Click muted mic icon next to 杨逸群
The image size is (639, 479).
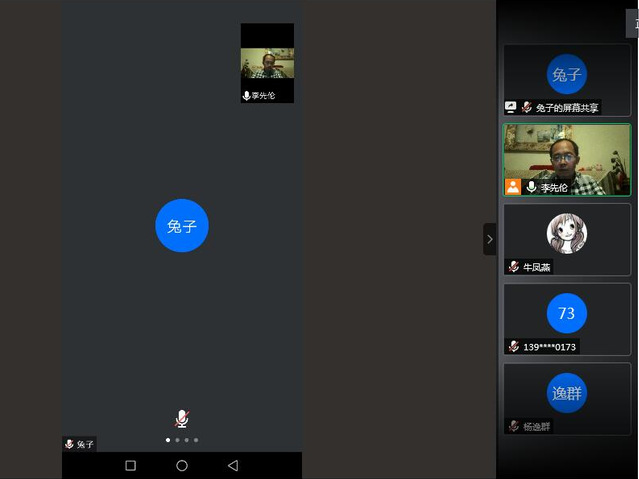point(514,426)
